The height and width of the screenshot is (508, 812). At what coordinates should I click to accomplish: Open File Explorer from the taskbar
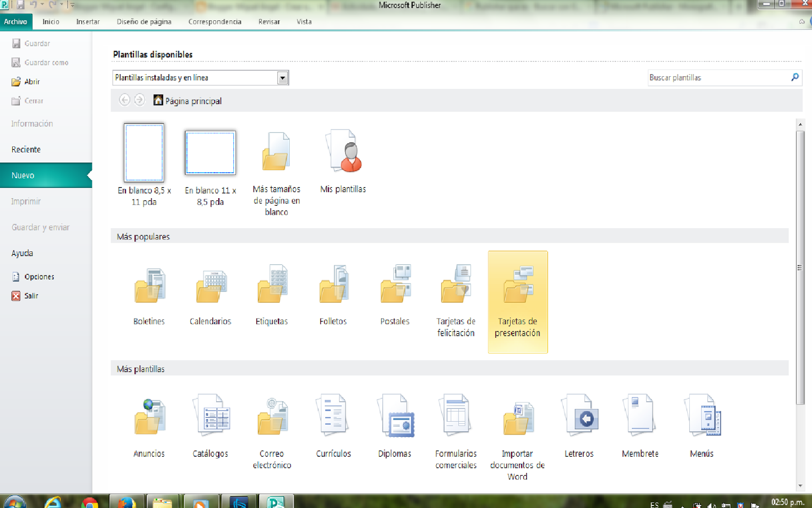[163, 502]
